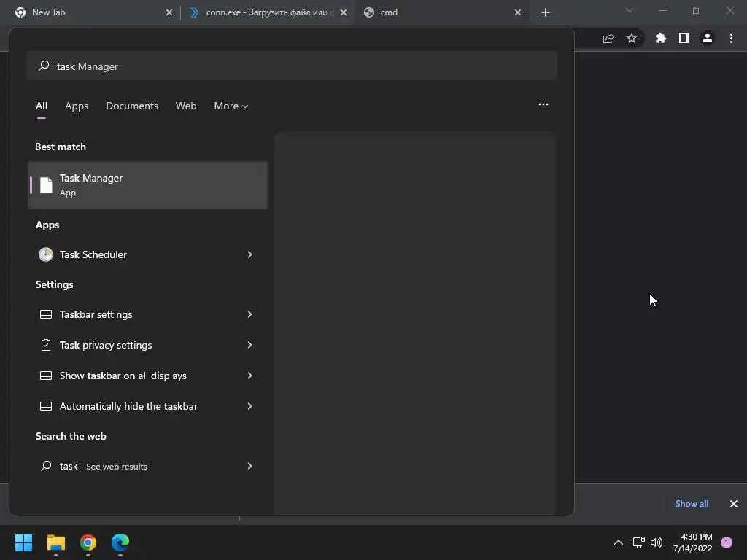Expand Automatically hide the taskbar chevron
Image resolution: width=747 pixels, height=560 pixels.
pos(249,406)
